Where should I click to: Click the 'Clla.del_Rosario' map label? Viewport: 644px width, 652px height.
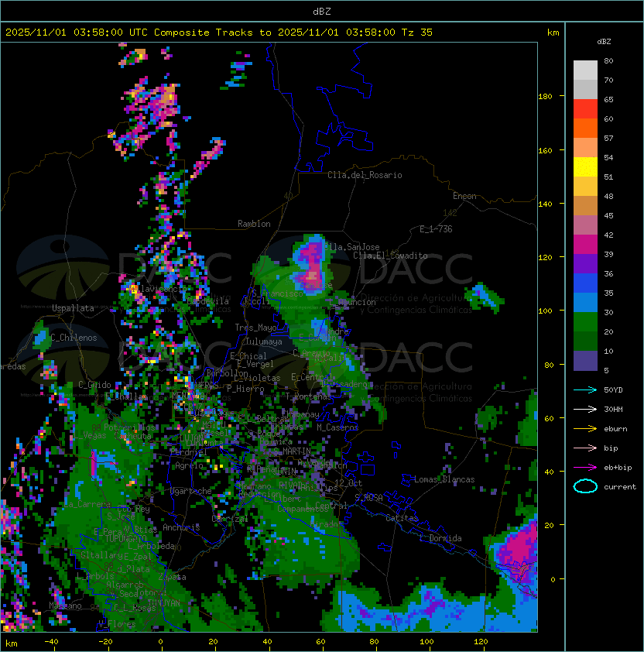[x=365, y=175]
